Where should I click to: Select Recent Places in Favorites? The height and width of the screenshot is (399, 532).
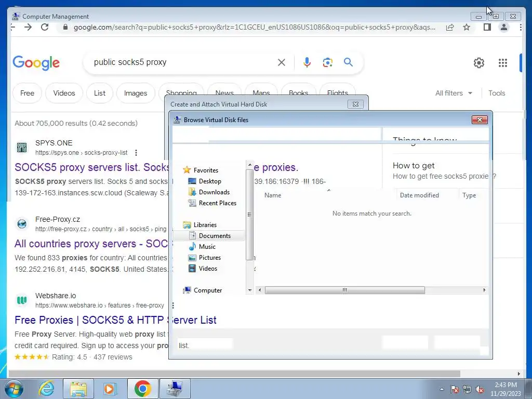pyautogui.click(x=218, y=203)
